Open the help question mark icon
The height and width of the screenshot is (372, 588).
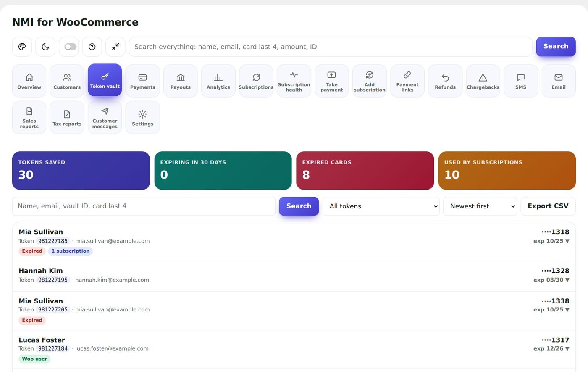[x=92, y=47]
